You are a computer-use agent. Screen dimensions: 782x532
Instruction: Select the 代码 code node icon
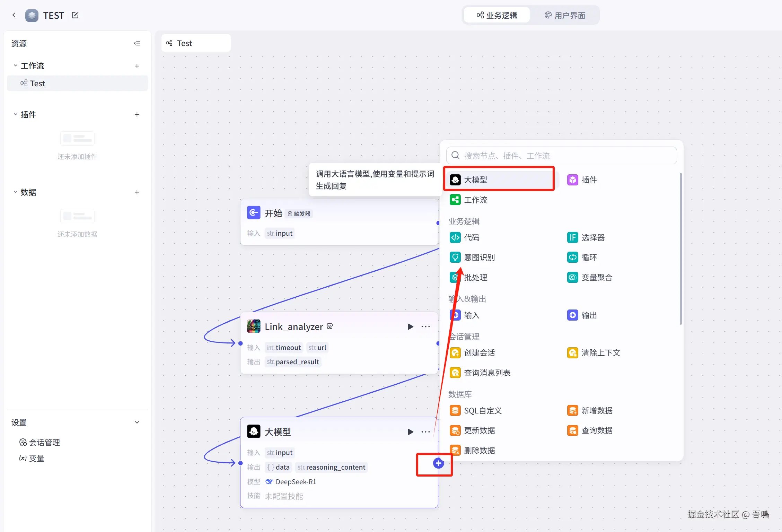tap(455, 238)
